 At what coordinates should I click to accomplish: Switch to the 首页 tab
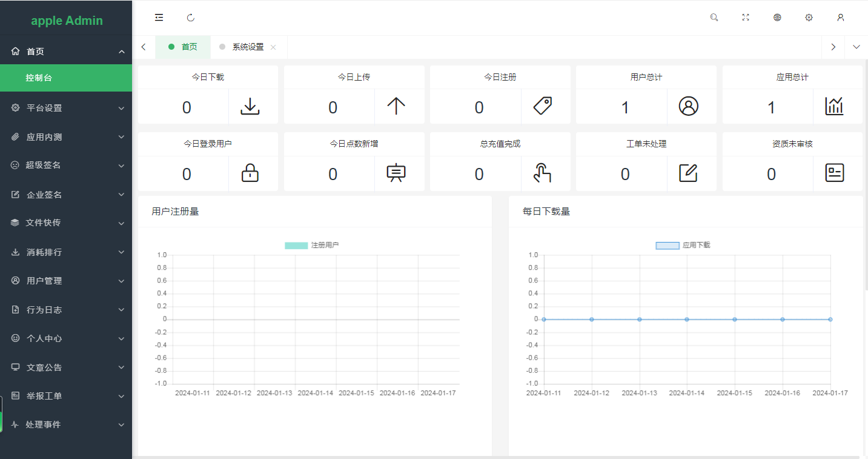183,47
